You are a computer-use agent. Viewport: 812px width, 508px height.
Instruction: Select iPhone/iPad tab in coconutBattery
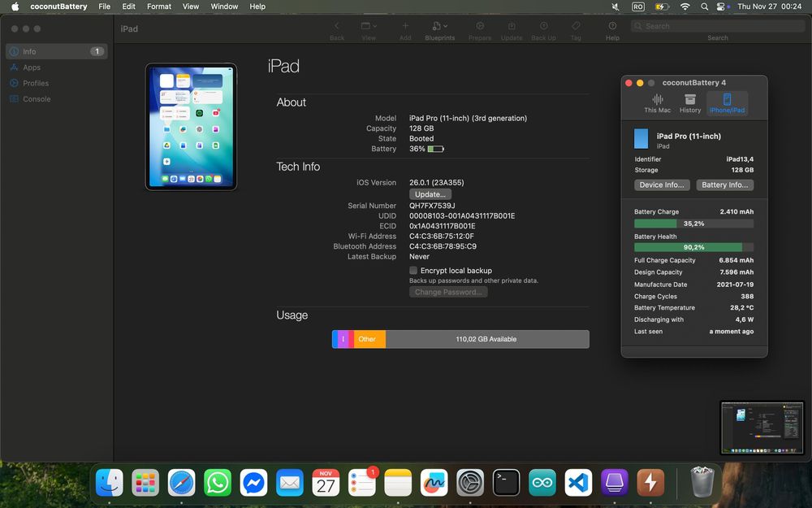tap(727, 103)
